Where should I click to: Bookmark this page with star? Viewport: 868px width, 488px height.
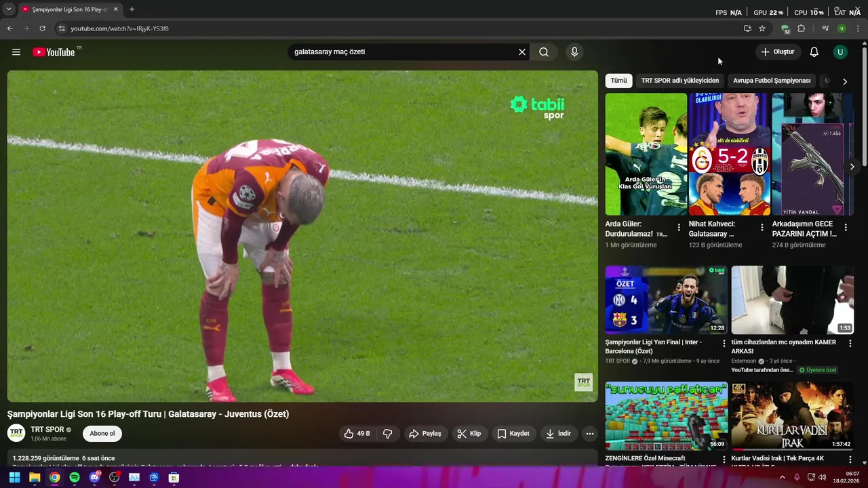762,28
